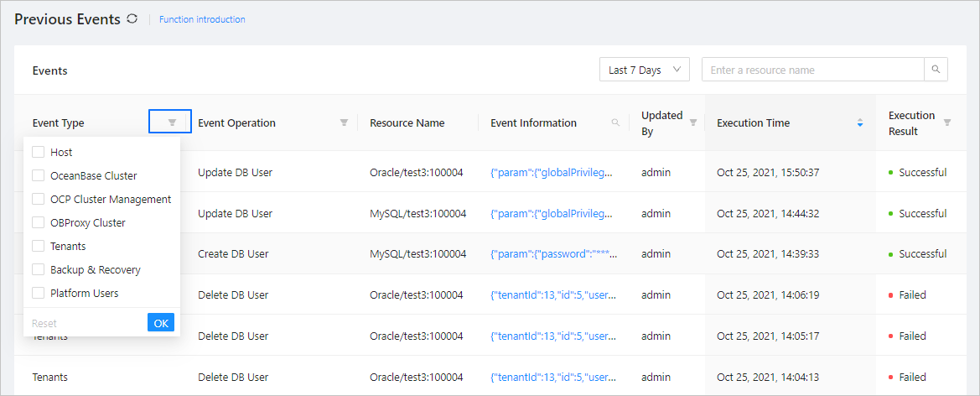
Task: Click the refresh icon beside Previous Events
Action: point(132,18)
